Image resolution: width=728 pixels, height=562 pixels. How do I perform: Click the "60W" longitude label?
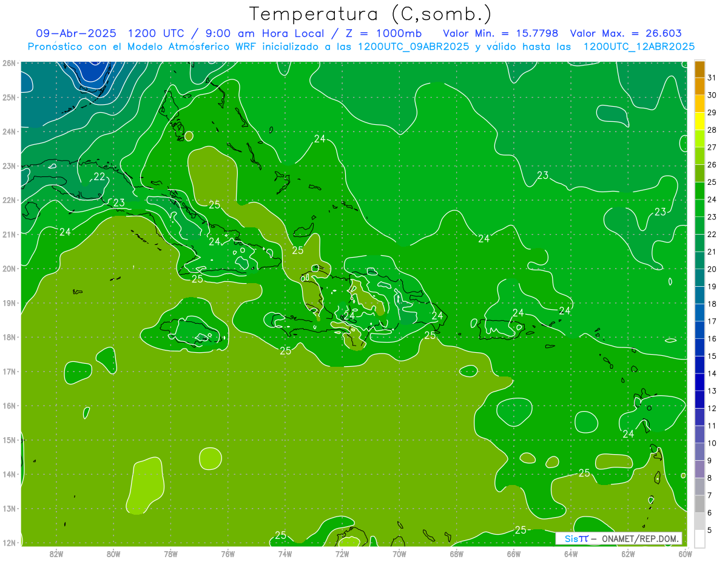[685, 554]
